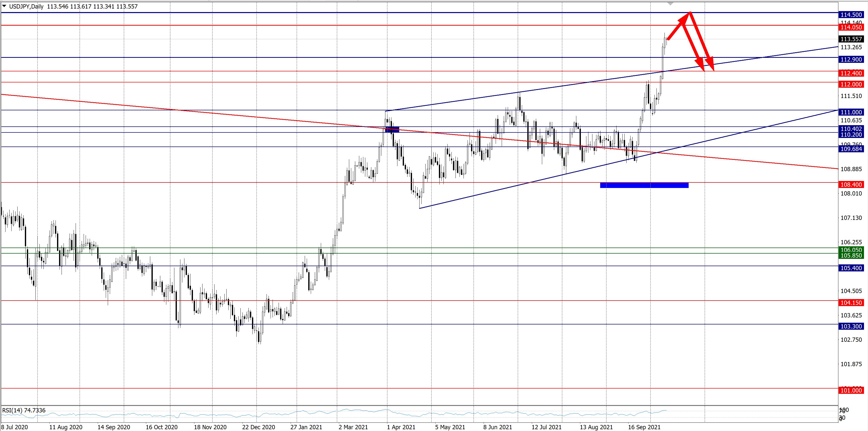Image resolution: width=868 pixels, height=431 pixels.
Task: Click the dropdown triangle beside USDJPY,Daily
Action: coord(4,6)
